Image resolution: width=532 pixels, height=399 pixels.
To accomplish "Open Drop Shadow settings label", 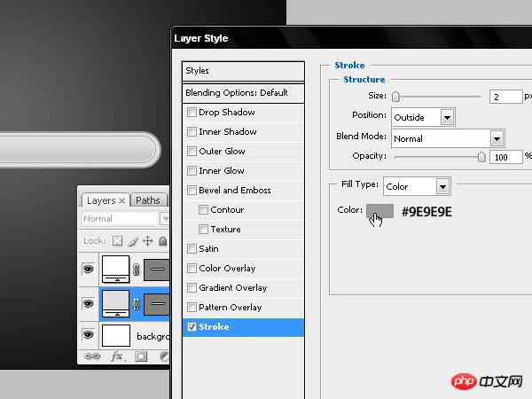I will tap(227, 113).
